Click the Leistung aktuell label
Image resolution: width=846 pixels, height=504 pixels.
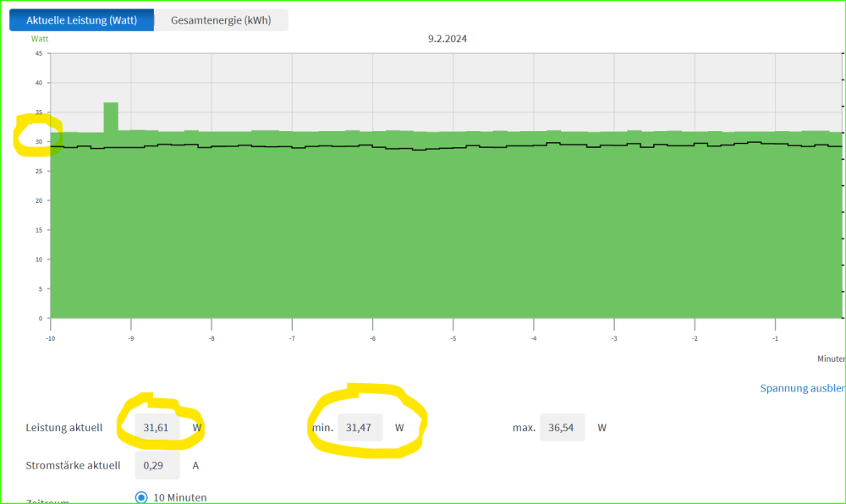[64, 427]
